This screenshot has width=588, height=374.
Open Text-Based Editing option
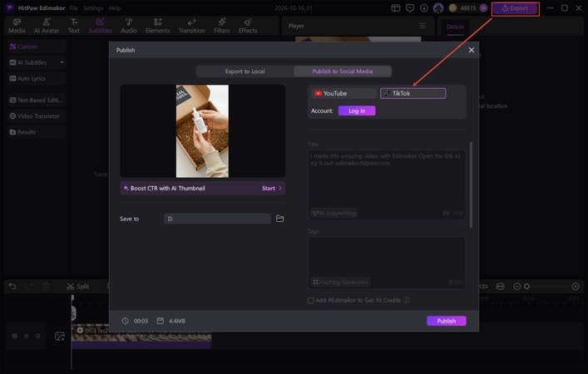37,100
